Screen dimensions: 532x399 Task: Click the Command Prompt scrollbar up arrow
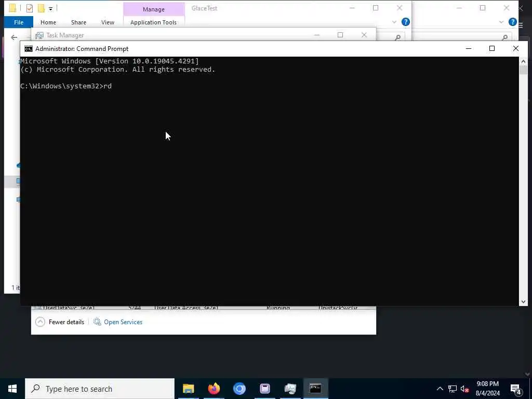point(523,61)
